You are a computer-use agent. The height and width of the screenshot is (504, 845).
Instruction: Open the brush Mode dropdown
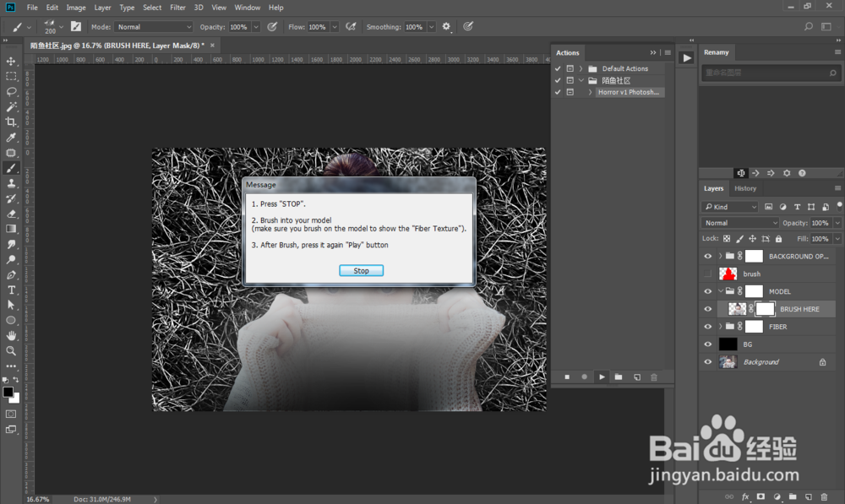point(154,26)
